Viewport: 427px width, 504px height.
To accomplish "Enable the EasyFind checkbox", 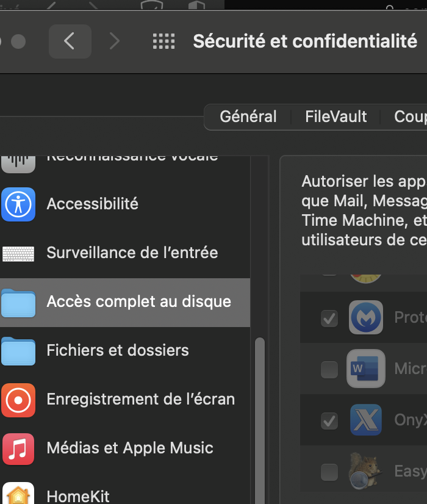I will pos(329,472).
